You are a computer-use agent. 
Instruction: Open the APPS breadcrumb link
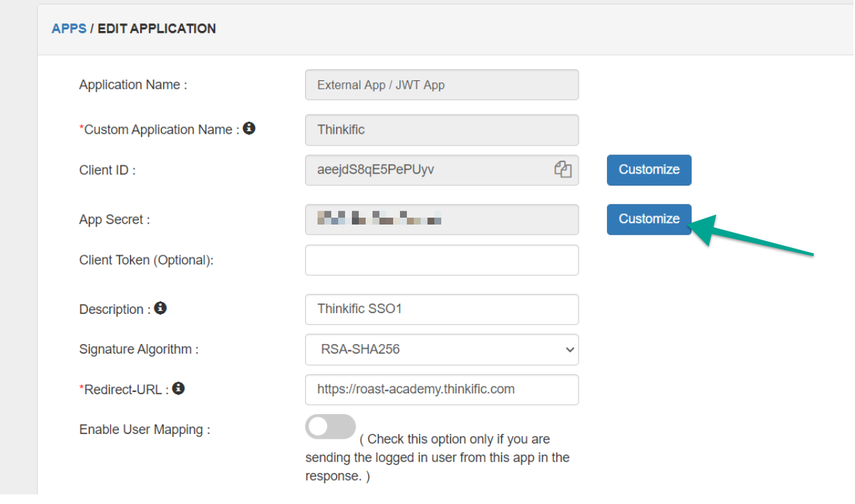click(x=69, y=29)
